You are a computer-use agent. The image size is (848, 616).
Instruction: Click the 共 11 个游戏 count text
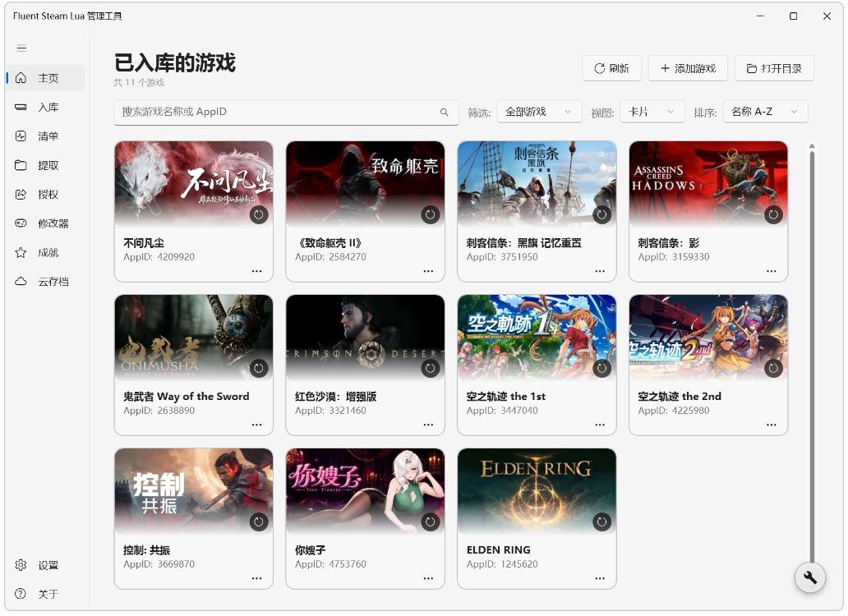coord(139,83)
